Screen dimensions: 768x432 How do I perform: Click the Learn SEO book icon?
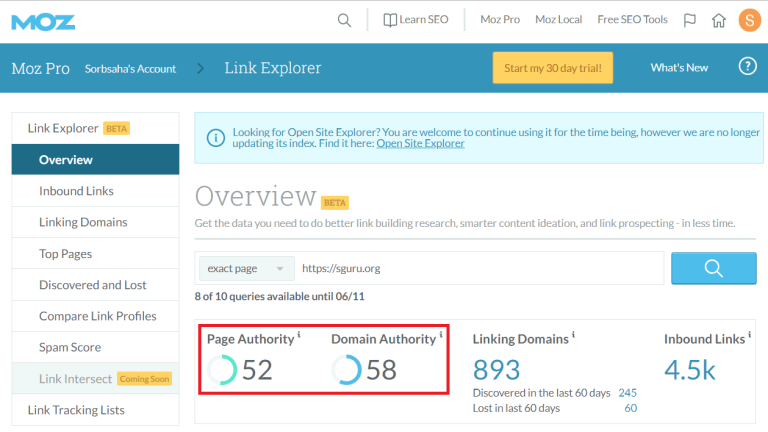390,20
